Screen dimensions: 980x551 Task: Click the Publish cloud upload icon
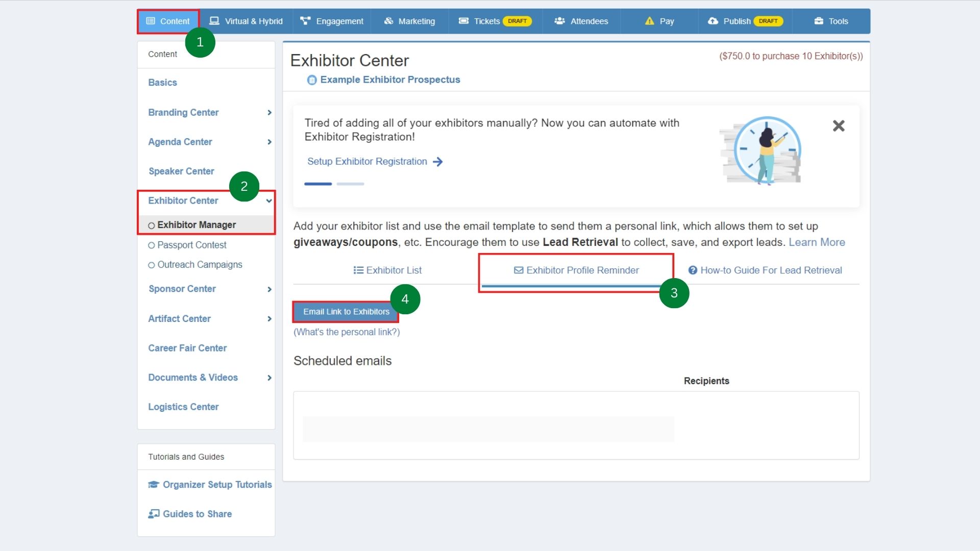[713, 21]
